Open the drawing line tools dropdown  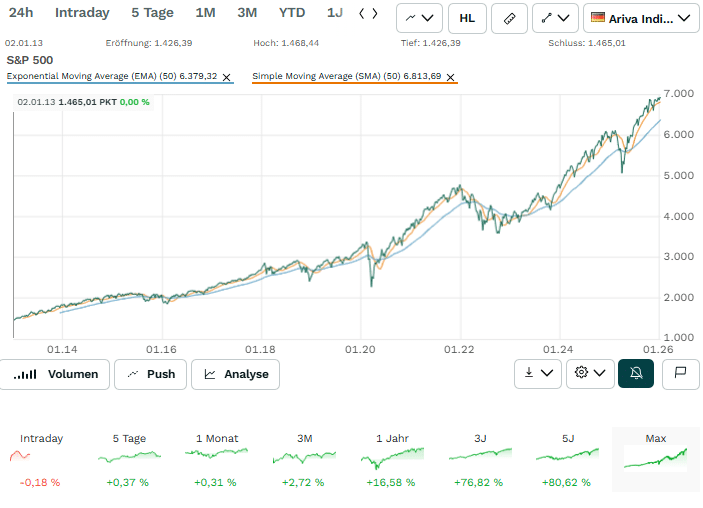click(555, 18)
